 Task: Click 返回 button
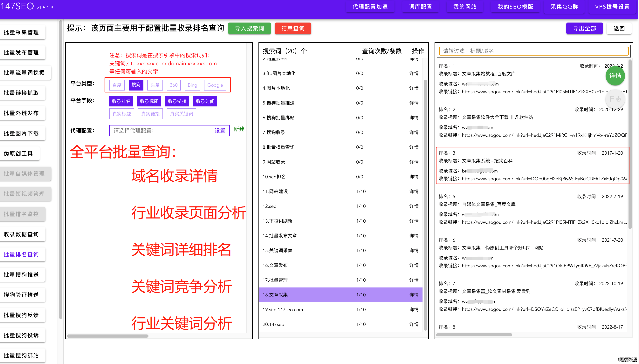(x=619, y=28)
